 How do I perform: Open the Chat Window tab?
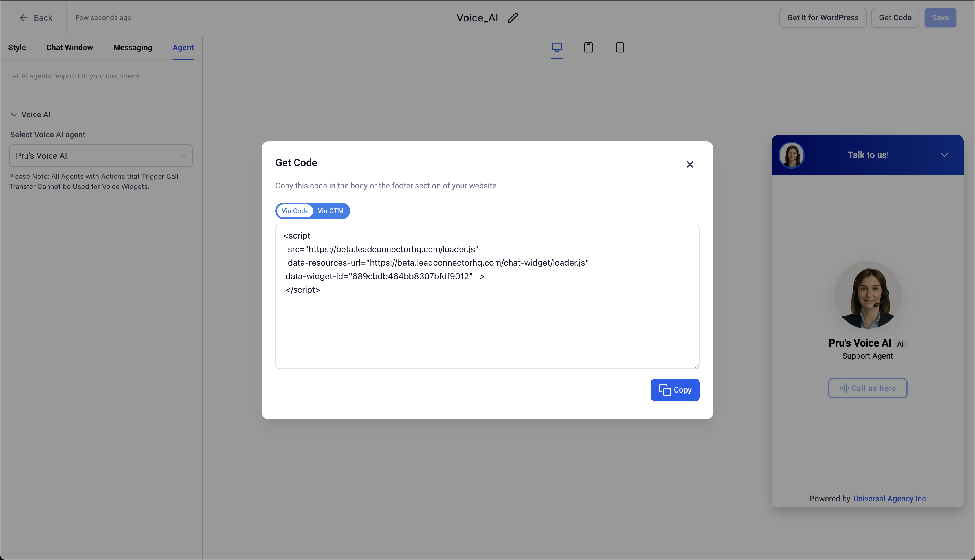tap(69, 48)
